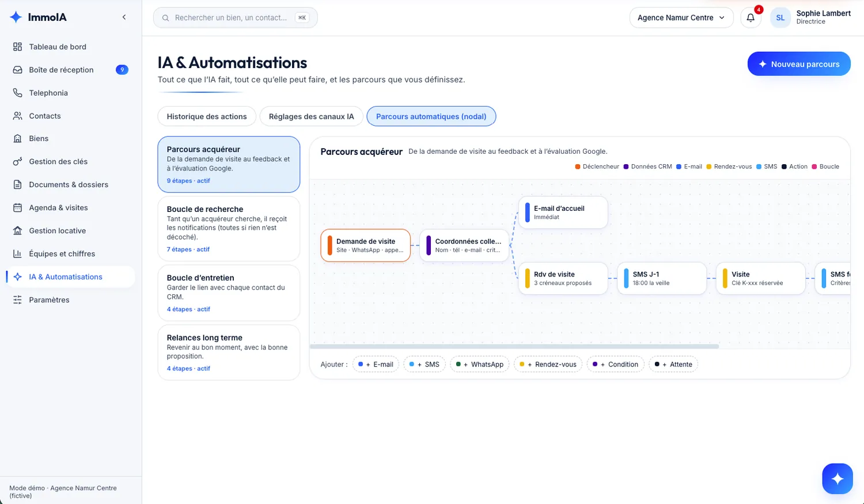Screen dimensions: 864x504
Task: Switch to Historique des actions tab
Action: (207, 116)
